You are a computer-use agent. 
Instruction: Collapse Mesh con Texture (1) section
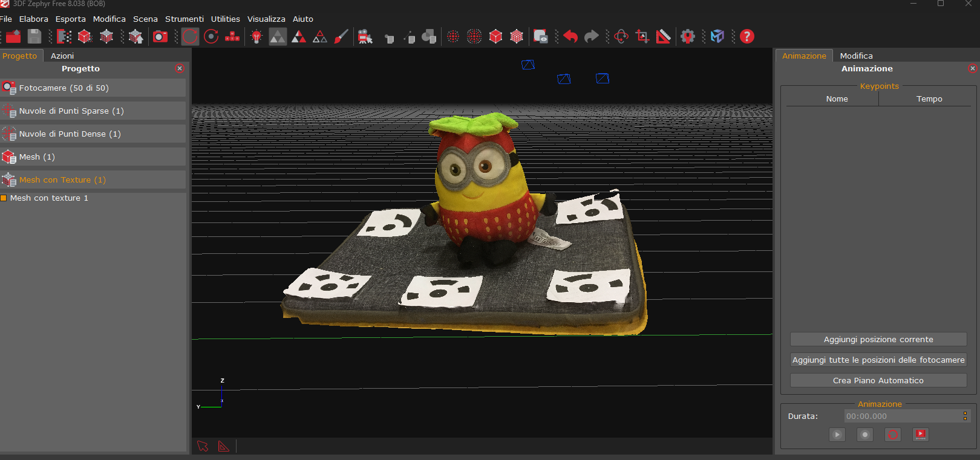click(93, 180)
